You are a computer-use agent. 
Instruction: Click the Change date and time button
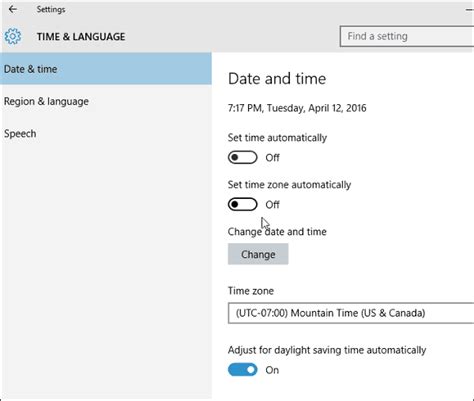coord(258,254)
